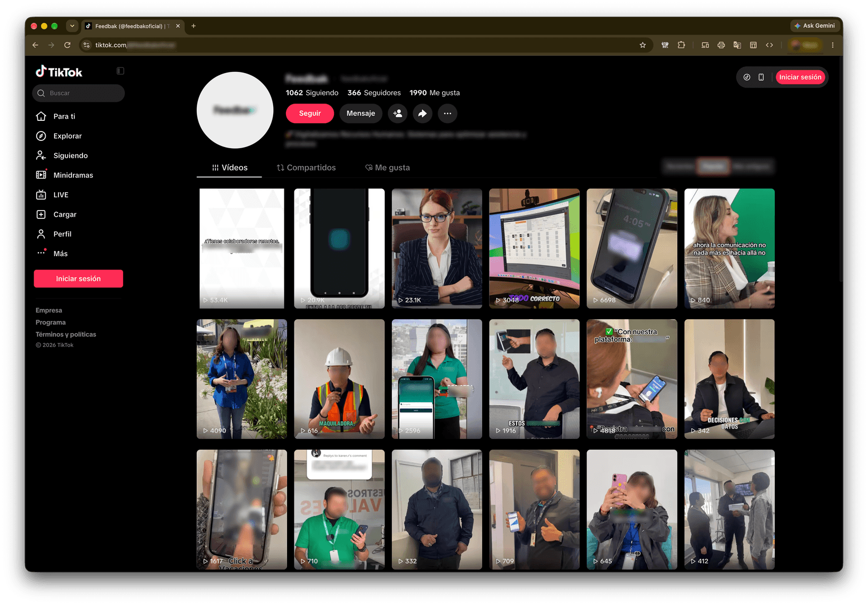Click the download app icon near login
This screenshot has height=605, width=868.
coord(746,77)
